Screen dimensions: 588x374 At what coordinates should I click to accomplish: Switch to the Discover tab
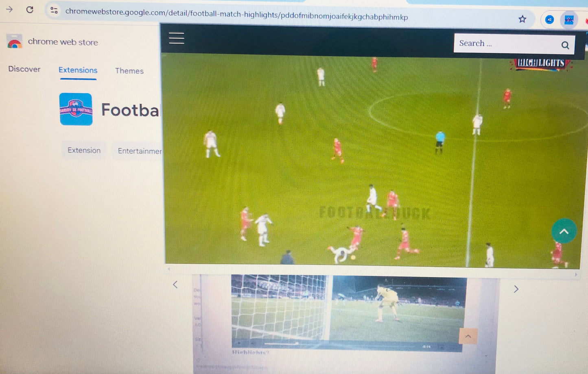[x=24, y=69]
